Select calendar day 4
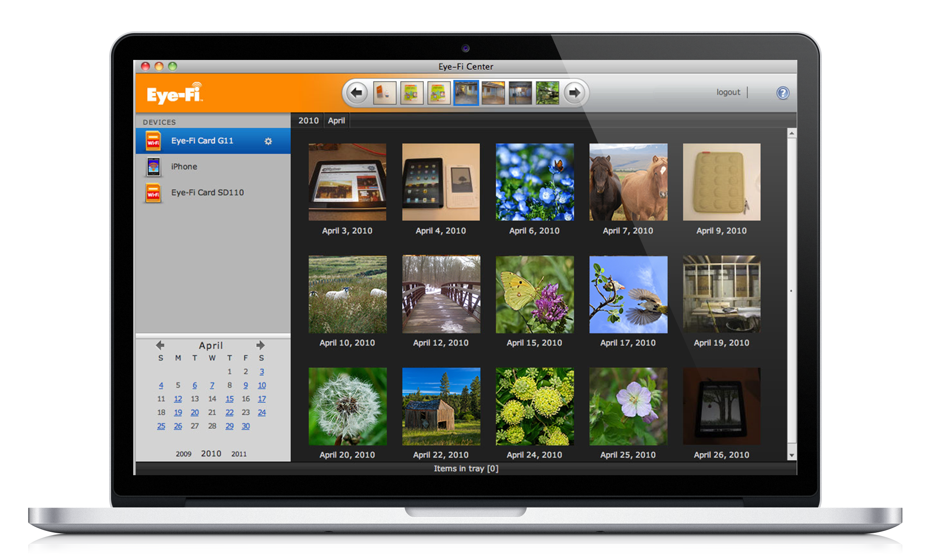The image size is (931, 560). pos(161,385)
